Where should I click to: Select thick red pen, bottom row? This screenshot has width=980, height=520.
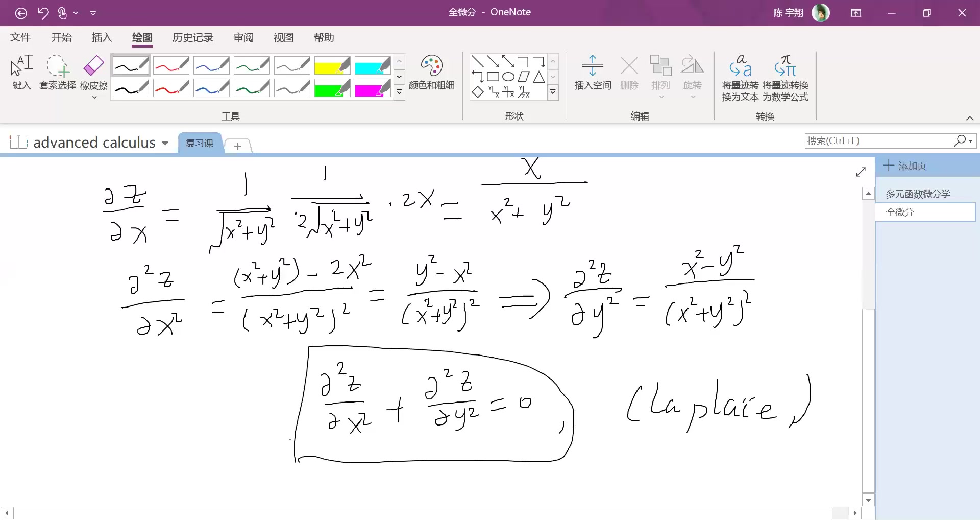(171, 88)
